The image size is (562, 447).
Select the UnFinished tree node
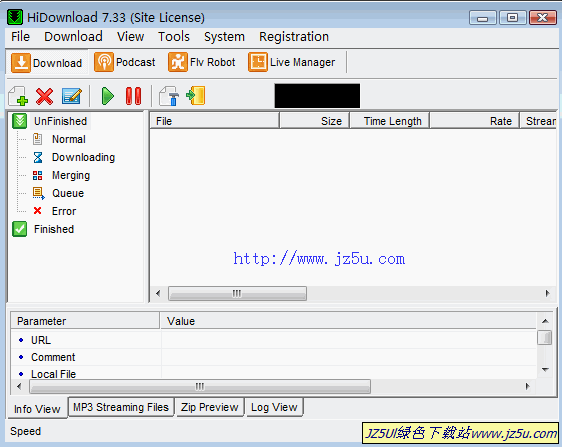tap(61, 121)
